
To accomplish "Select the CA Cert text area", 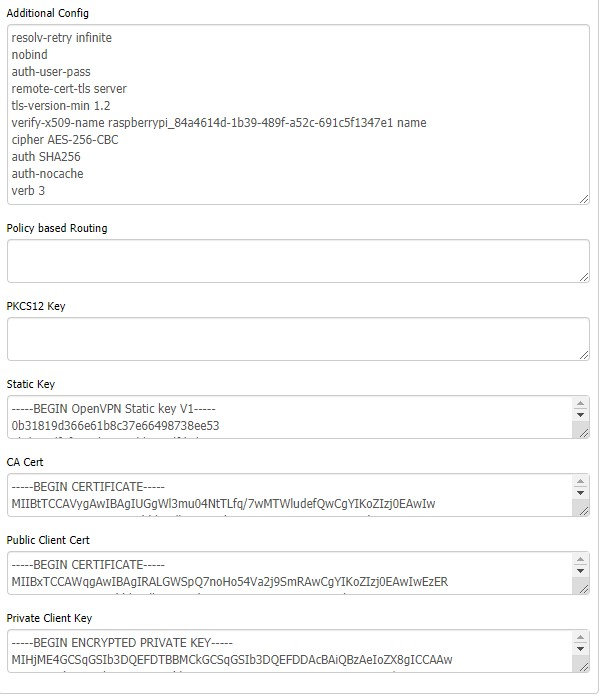I will 288,495.
